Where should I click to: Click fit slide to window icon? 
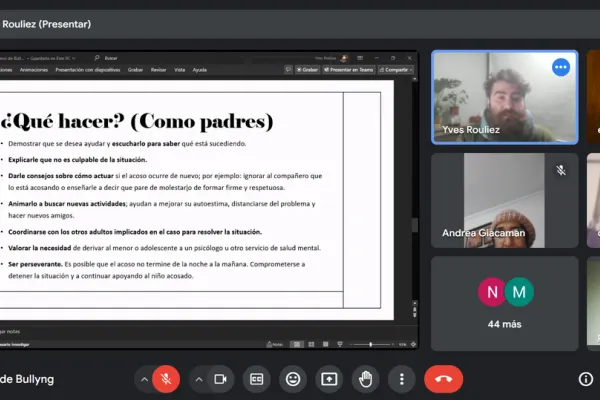(x=413, y=344)
